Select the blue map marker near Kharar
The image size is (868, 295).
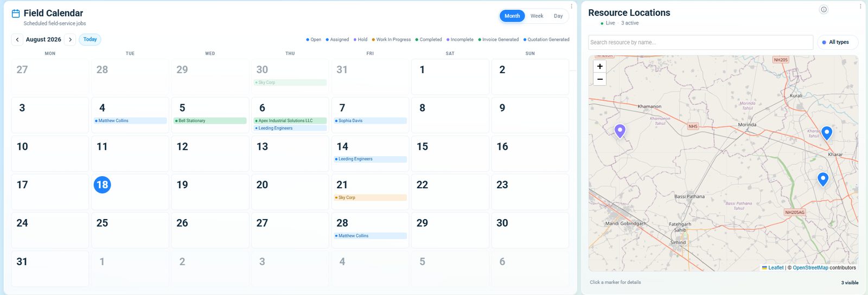click(x=827, y=133)
